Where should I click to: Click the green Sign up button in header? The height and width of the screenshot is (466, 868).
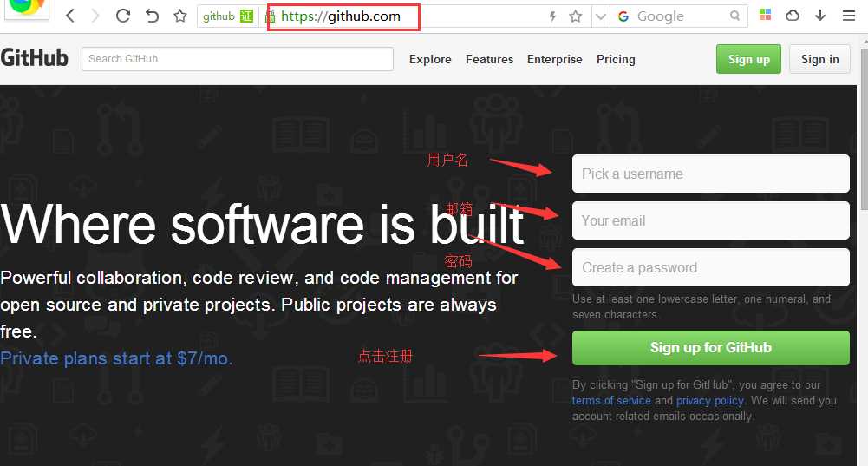tap(748, 59)
